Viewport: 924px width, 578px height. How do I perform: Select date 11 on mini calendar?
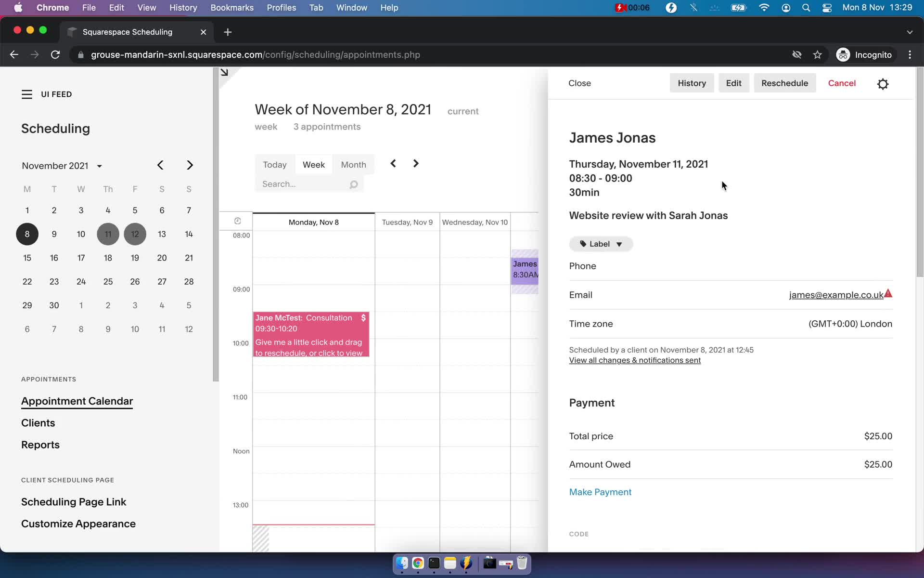click(x=107, y=234)
